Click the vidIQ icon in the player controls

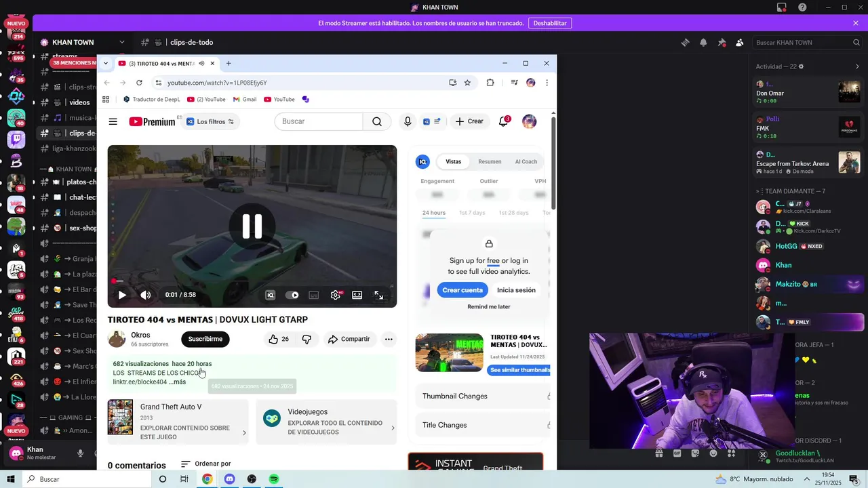pos(270,295)
